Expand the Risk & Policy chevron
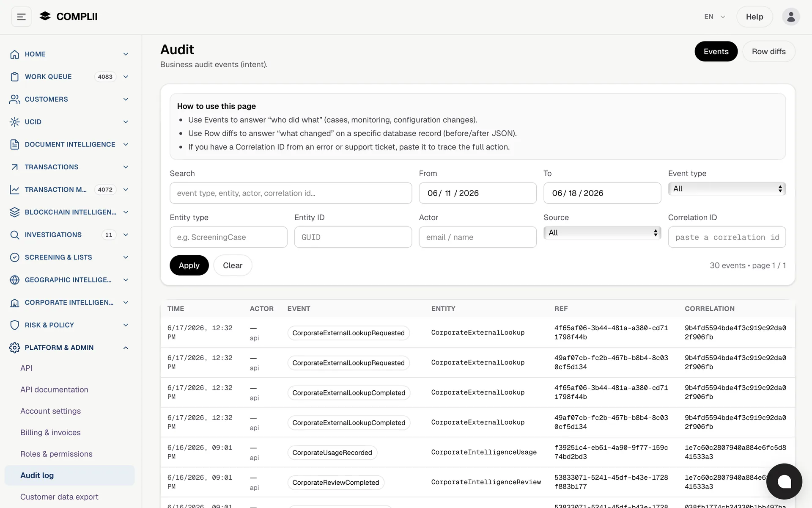812x508 pixels. point(126,325)
